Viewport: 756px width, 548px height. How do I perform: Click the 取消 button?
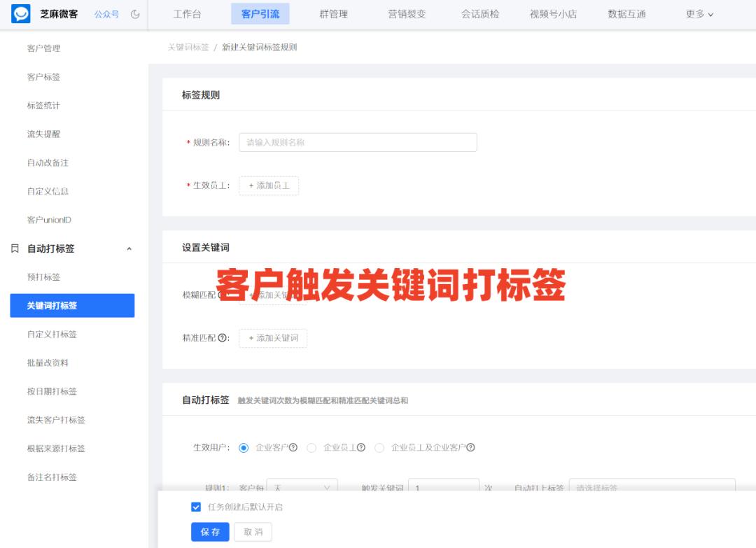[253, 532]
